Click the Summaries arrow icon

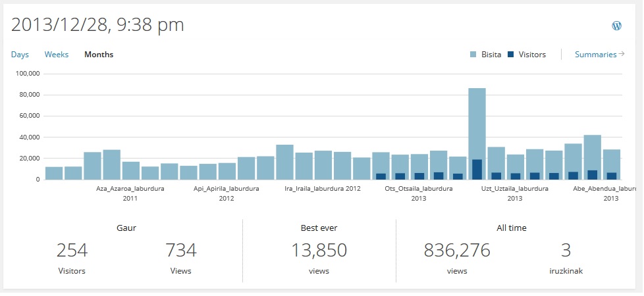coord(620,55)
